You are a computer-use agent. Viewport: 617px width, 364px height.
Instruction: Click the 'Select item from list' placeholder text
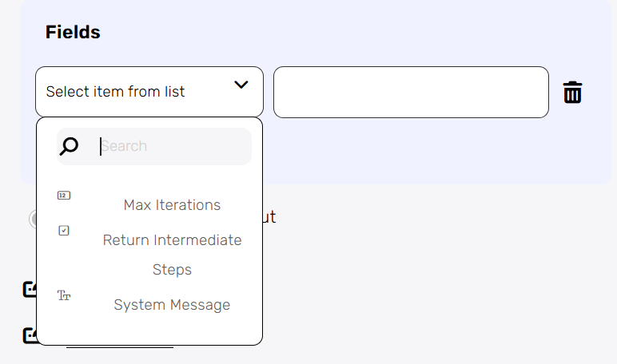[x=115, y=92]
